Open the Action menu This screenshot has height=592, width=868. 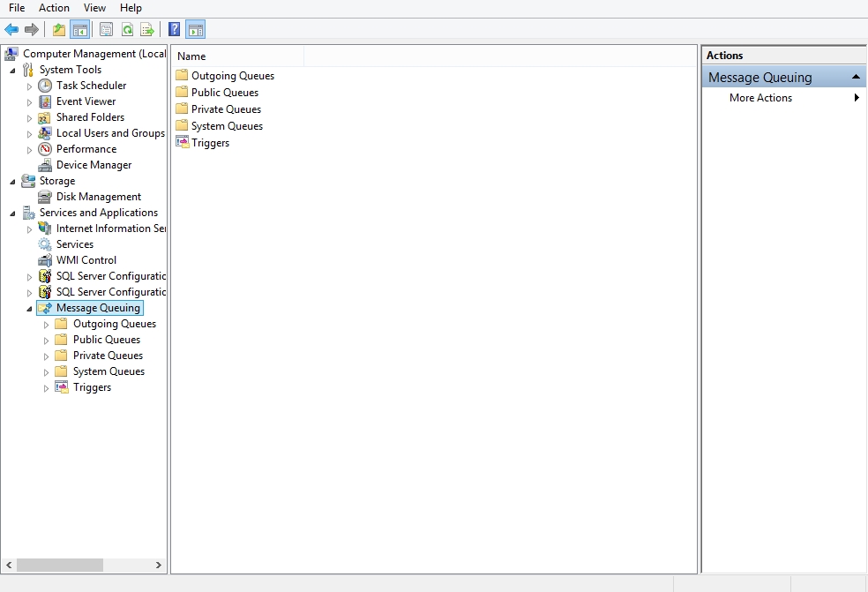[54, 8]
